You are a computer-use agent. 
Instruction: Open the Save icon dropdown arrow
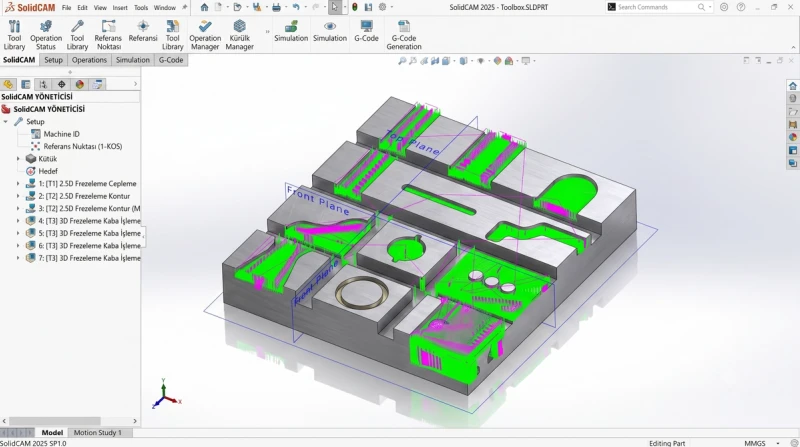click(266, 7)
